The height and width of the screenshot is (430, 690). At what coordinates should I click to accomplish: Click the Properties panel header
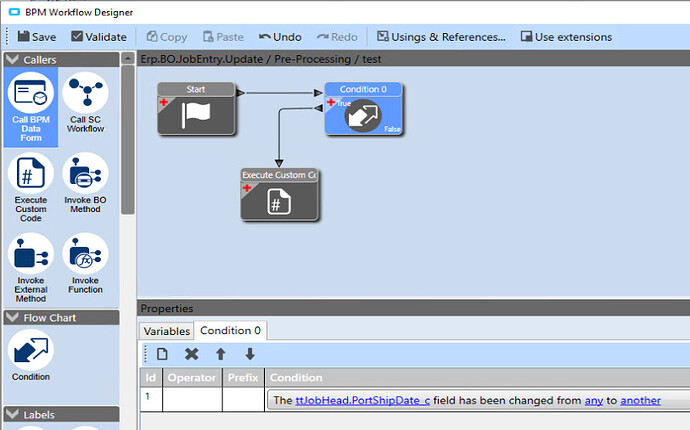pos(413,308)
